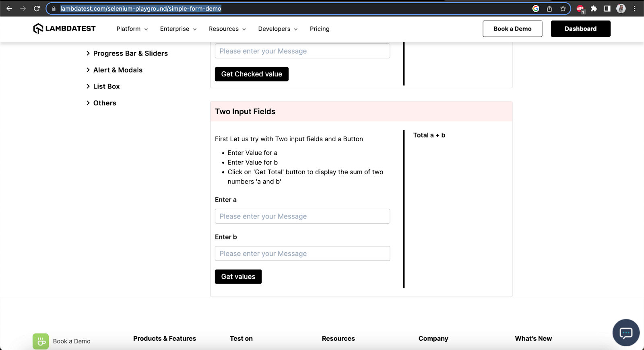Click the Dashboard button
This screenshot has width=644, height=350.
tap(580, 29)
